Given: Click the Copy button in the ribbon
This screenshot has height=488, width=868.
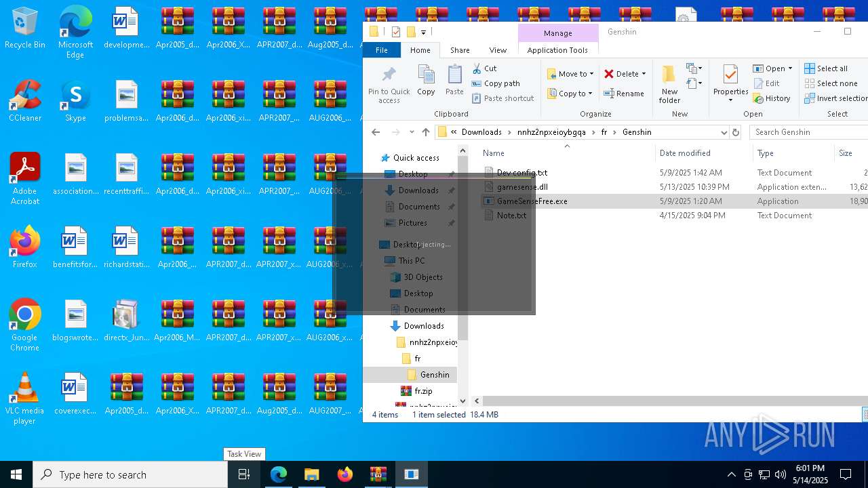Looking at the screenshot, I should (x=426, y=81).
